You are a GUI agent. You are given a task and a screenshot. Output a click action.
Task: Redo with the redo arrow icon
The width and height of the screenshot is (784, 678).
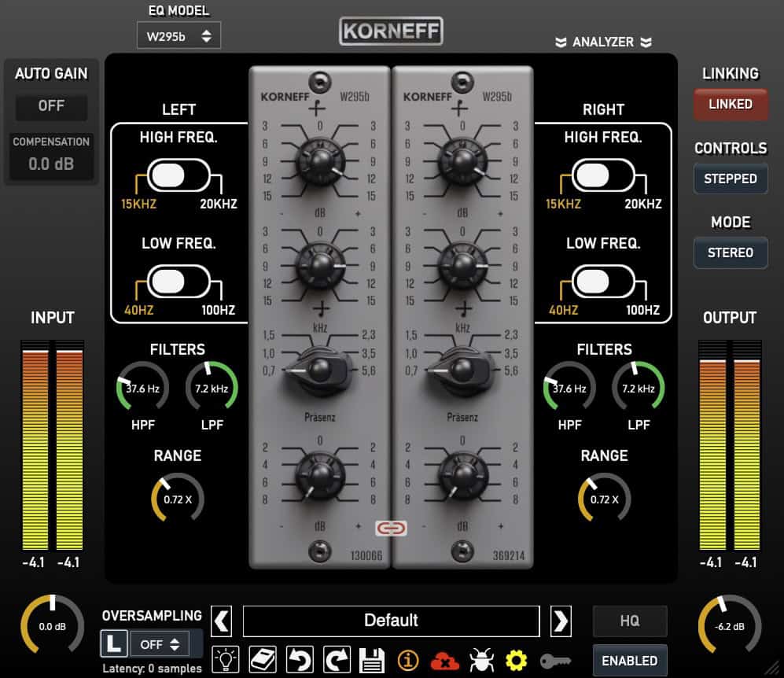coord(337,659)
